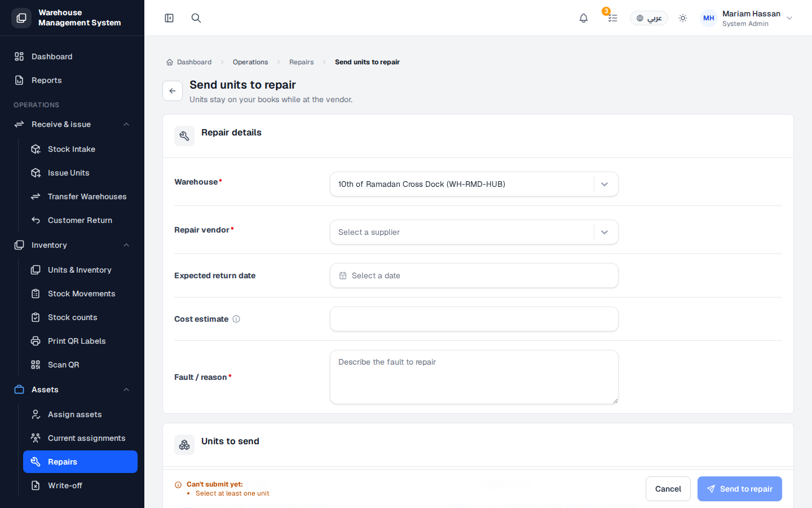Open the Warehouse dropdown
Viewport: 812px width, 508px height.
474,184
